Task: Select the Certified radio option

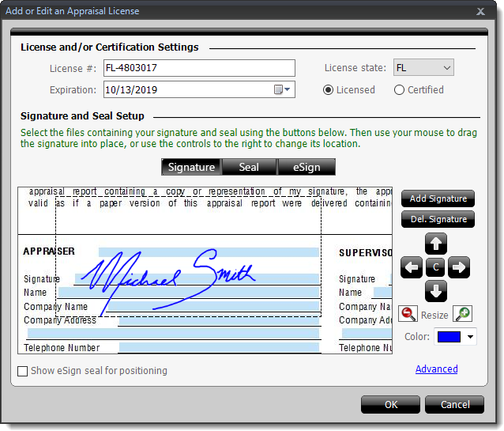Action: coord(400,89)
